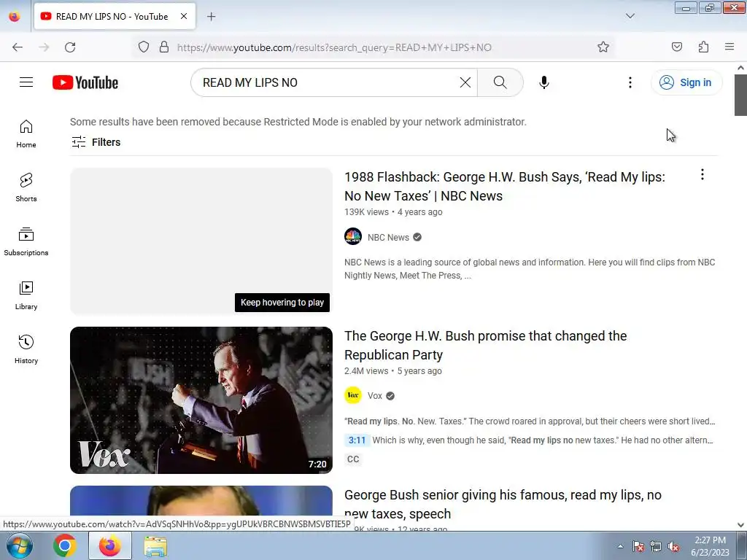Click the taskbar clock showing 2:27 PM

(710, 545)
